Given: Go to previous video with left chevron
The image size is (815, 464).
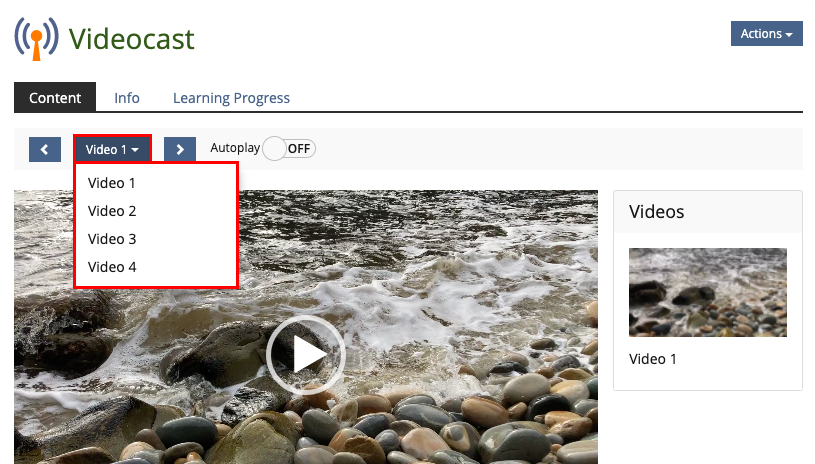Looking at the screenshot, I should [x=45, y=150].
